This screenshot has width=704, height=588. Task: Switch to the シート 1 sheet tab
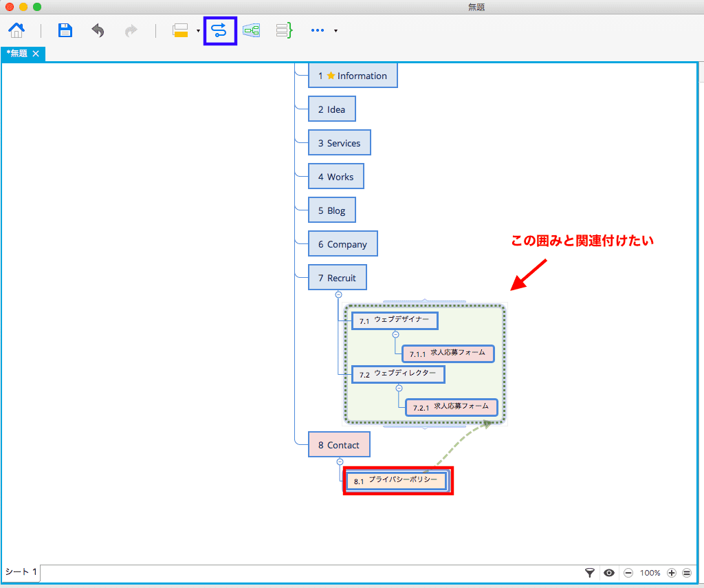point(21,571)
